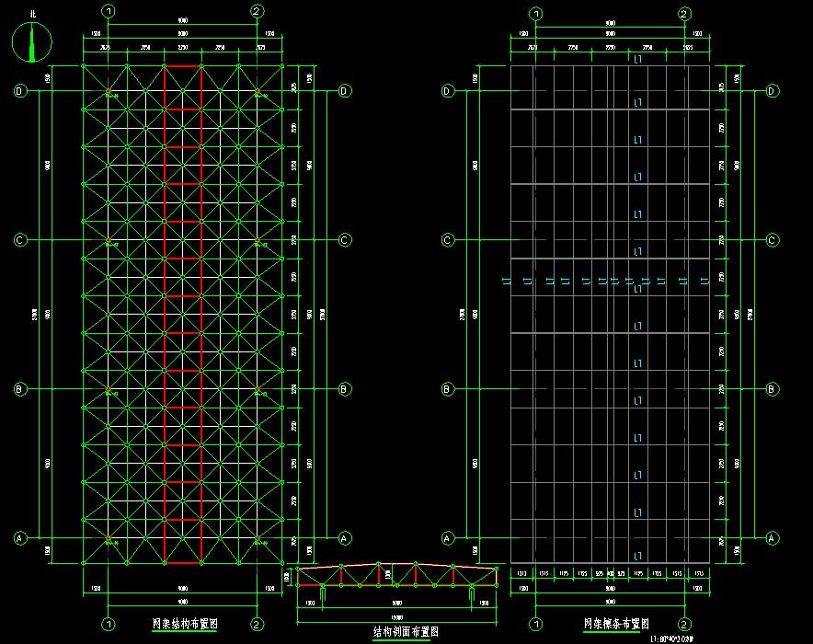The image size is (813, 644).
Task: Pick left axis bubble C of structure plan
Action: [19, 240]
